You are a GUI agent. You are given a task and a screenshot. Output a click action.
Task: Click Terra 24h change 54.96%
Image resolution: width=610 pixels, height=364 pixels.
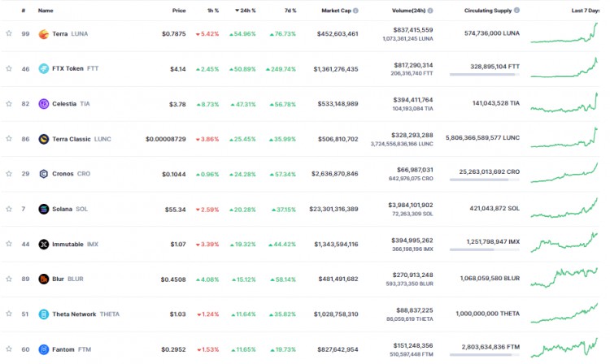[x=242, y=34]
